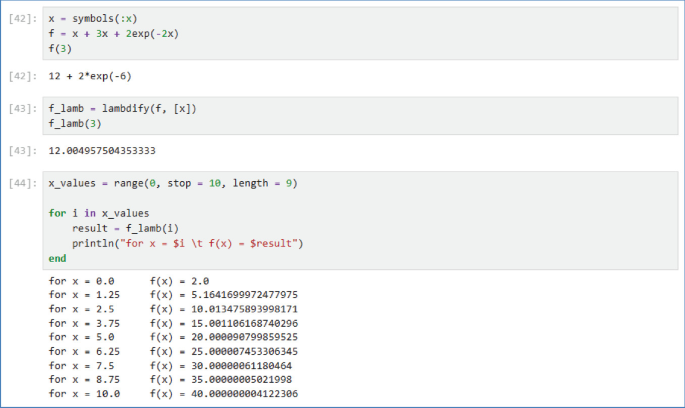Screen dimensions: 685x408
Task: Click the [43] output prompt label
Action: coord(22,151)
